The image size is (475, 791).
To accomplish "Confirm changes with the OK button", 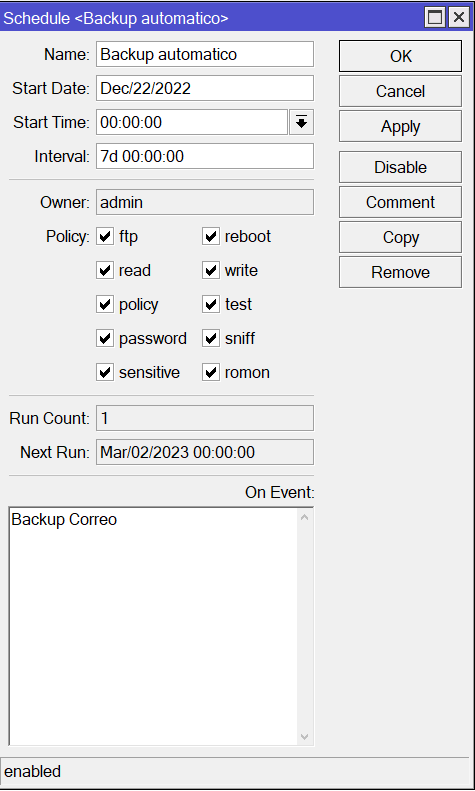I will 400,56.
